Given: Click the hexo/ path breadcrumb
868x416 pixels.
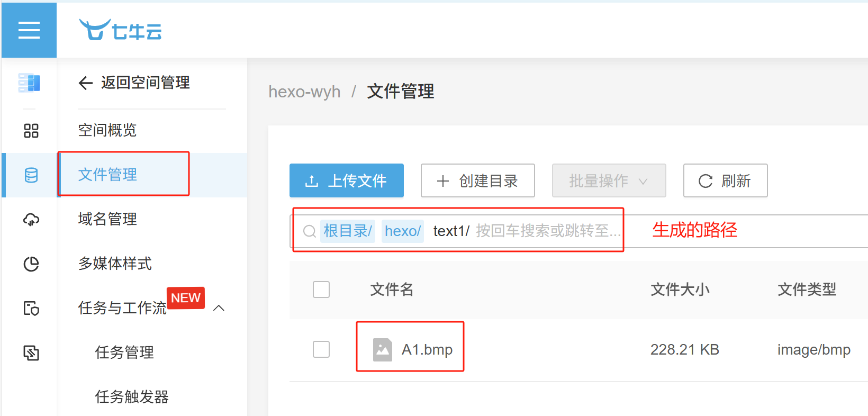Looking at the screenshot, I should [x=402, y=231].
